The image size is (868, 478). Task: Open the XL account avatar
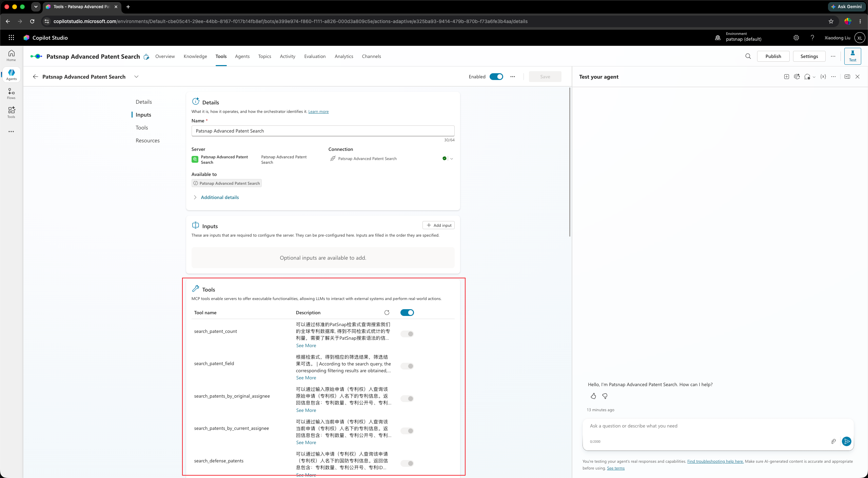860,38
